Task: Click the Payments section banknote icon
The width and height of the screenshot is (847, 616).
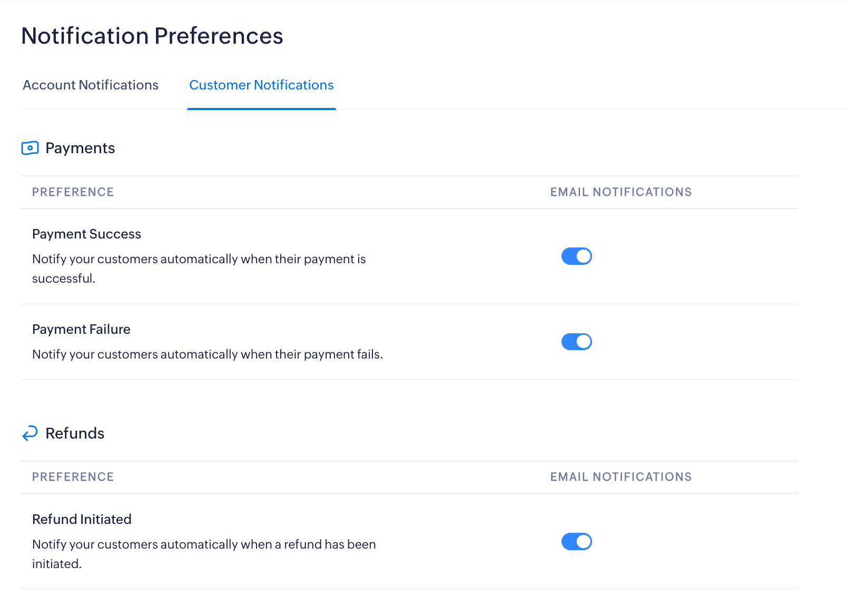Action: (30, 148)
